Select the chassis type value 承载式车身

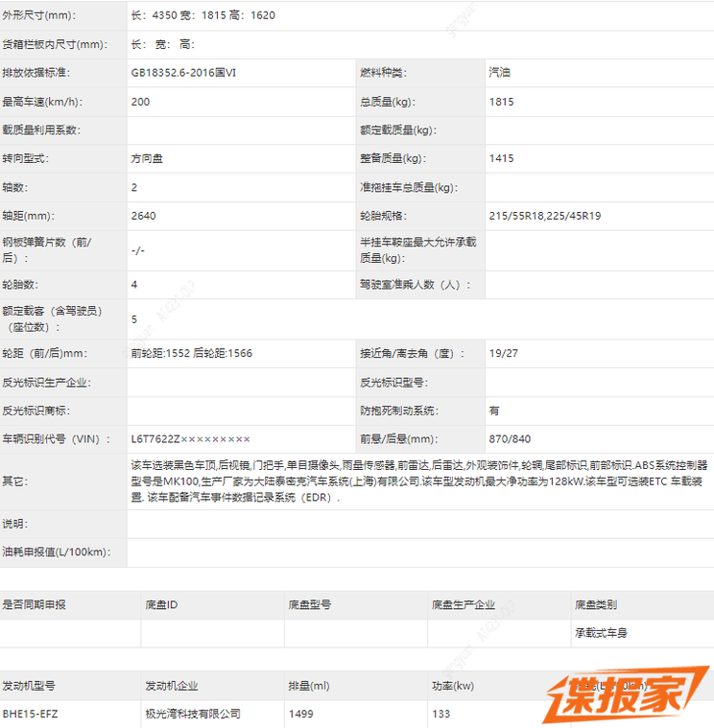[601, 633]
